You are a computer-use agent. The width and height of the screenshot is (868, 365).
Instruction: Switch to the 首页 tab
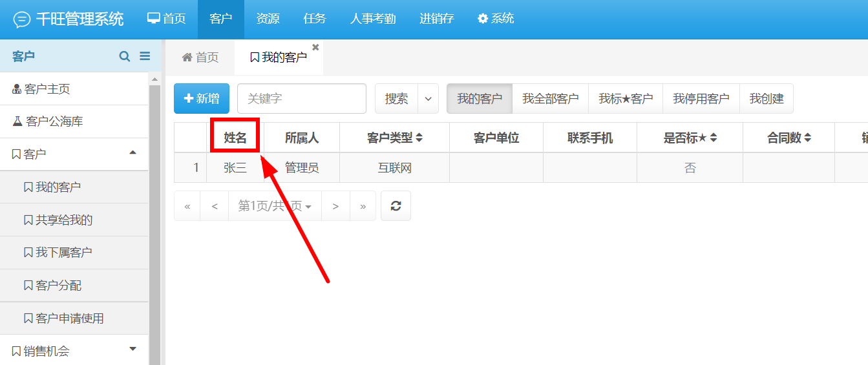pyautogui.click(x=200, y=57)
